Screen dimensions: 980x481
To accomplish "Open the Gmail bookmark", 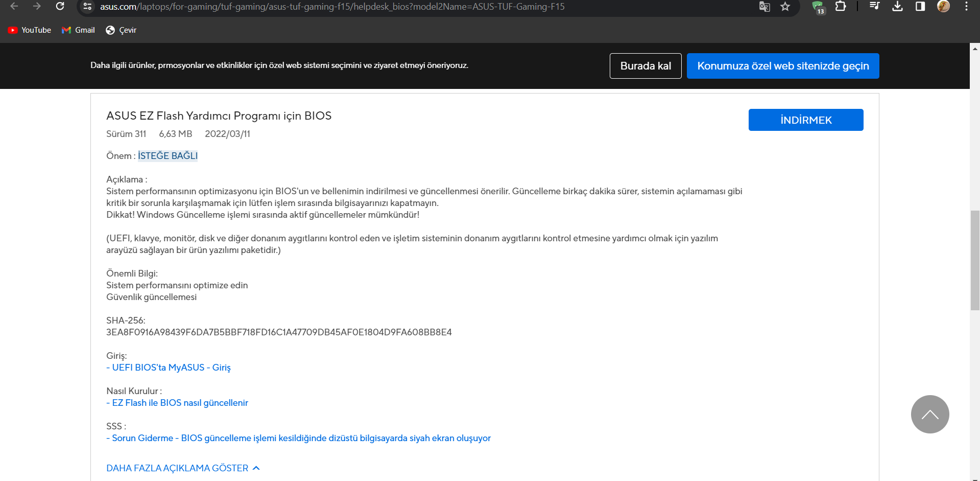I will (x=78, y=30).
